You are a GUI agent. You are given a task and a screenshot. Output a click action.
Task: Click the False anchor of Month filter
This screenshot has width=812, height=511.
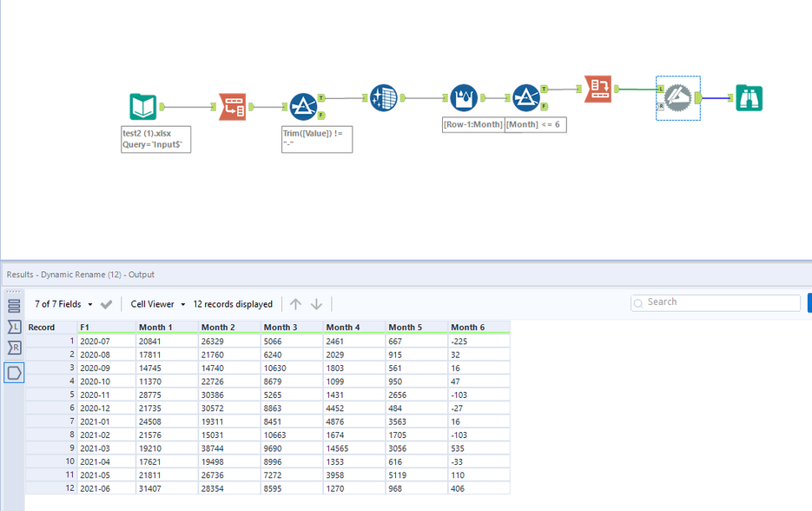[x=545, y=106]
